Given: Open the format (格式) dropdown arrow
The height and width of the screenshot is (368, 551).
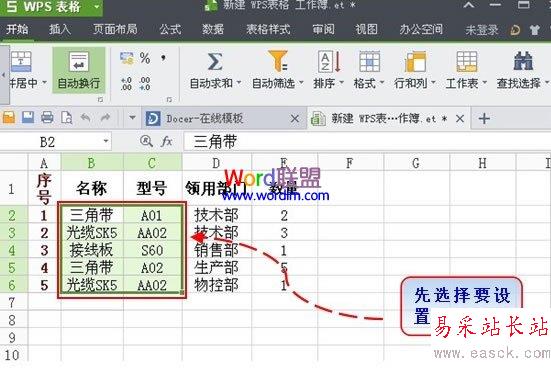Looking at the screenshot, I should click(382, 83).
